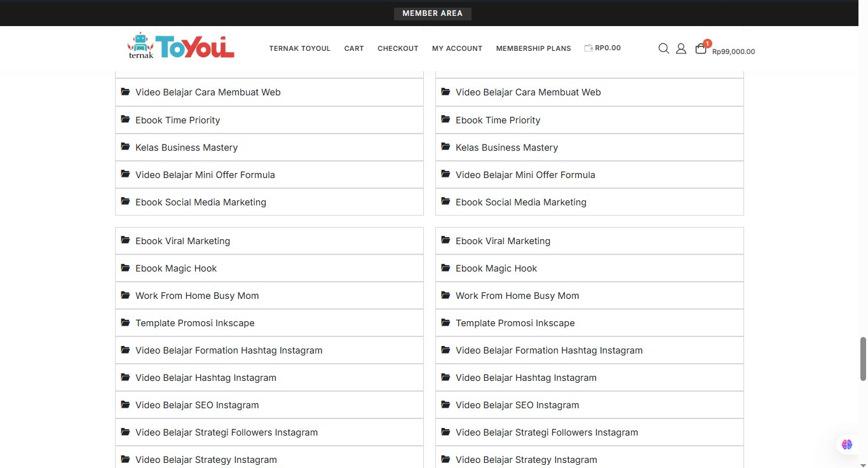Image resolution: width=868 pixels, height=468 pixels.
Task: Open Video Belajar Mini Offer Formula, left list
Action: [x=205, y=175]
